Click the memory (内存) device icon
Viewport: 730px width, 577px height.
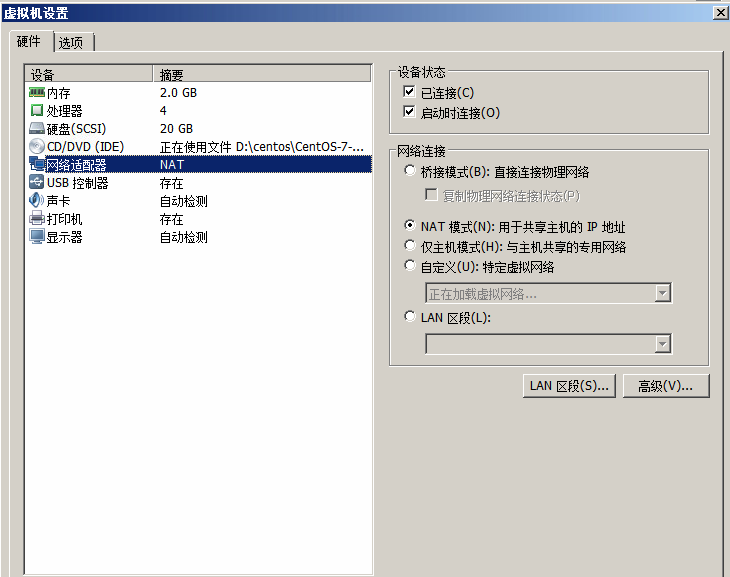[37, 92]
